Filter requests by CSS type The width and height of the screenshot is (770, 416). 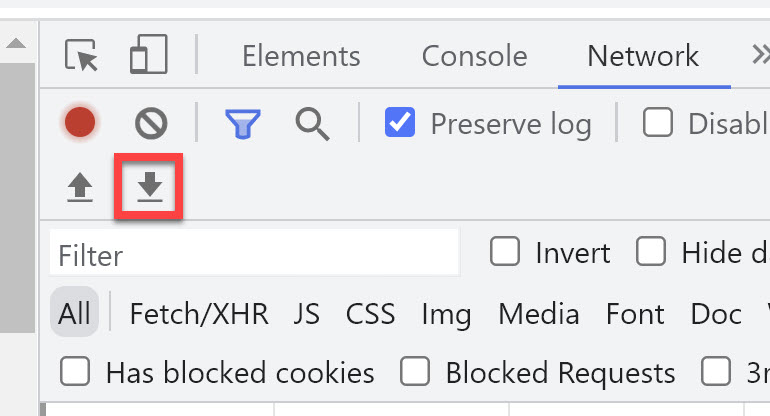click(x=370, y=314)
